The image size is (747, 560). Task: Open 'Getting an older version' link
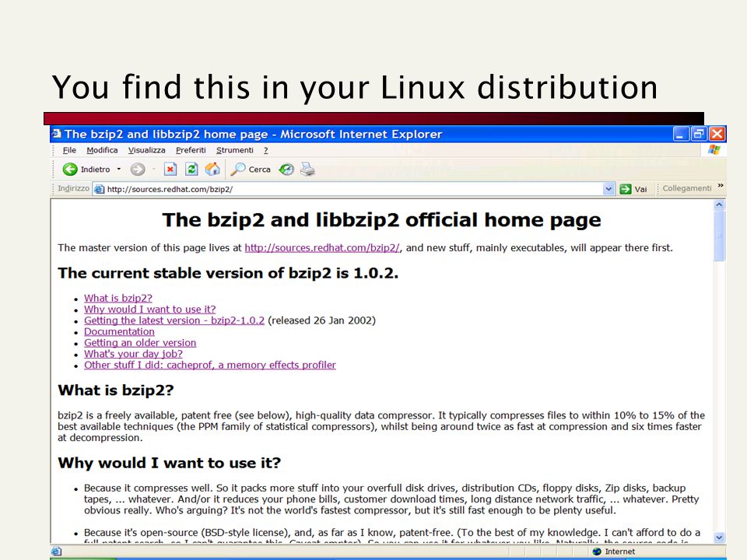point(140,343)
